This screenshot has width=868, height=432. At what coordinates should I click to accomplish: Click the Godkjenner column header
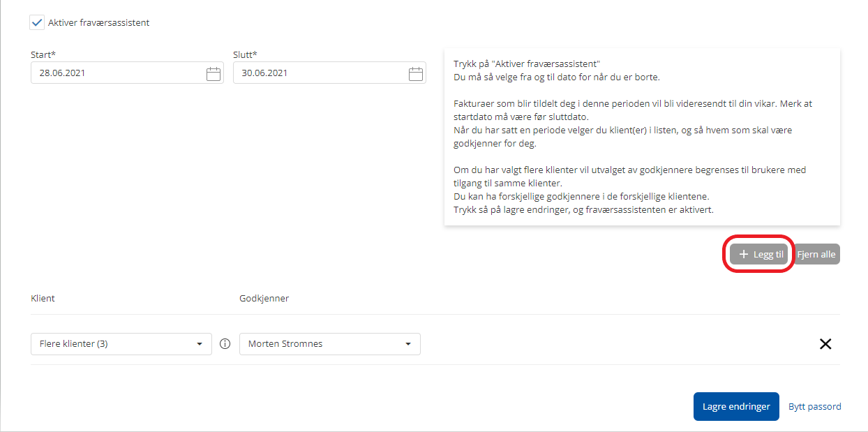264,298
